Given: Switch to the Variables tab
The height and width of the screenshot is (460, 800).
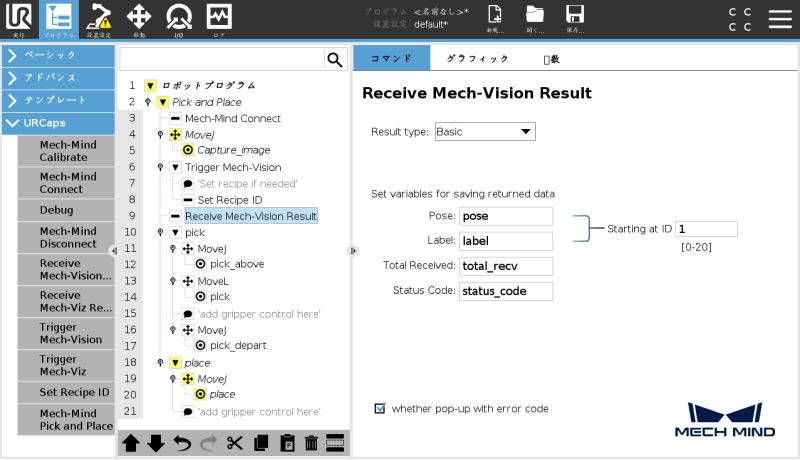Looking at the screenshot, I should (x=552, y=59).
